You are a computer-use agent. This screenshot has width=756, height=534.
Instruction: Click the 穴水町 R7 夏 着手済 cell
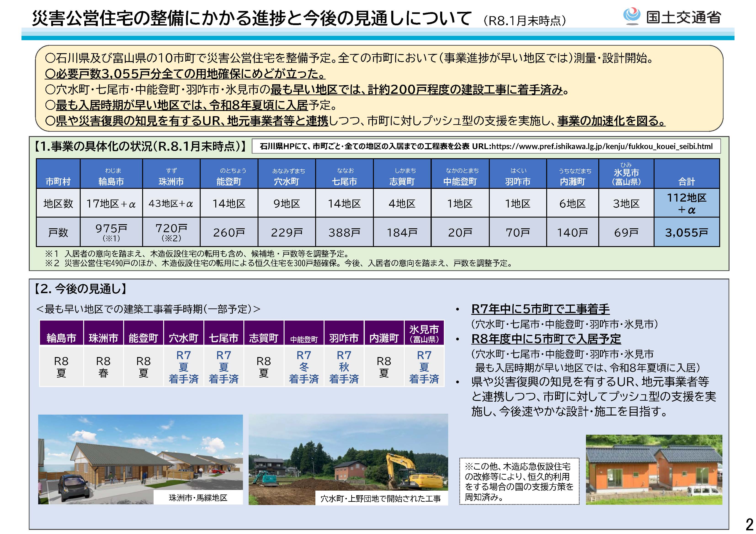(x=184, y=366)
